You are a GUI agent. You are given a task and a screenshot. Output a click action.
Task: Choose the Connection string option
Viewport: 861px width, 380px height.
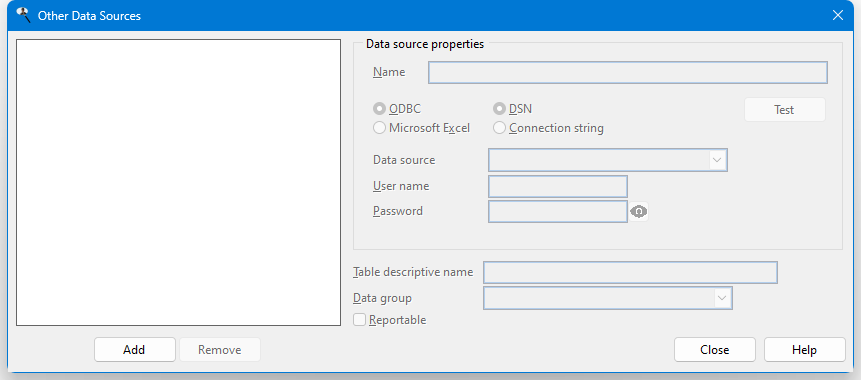(x=499, y=128)
